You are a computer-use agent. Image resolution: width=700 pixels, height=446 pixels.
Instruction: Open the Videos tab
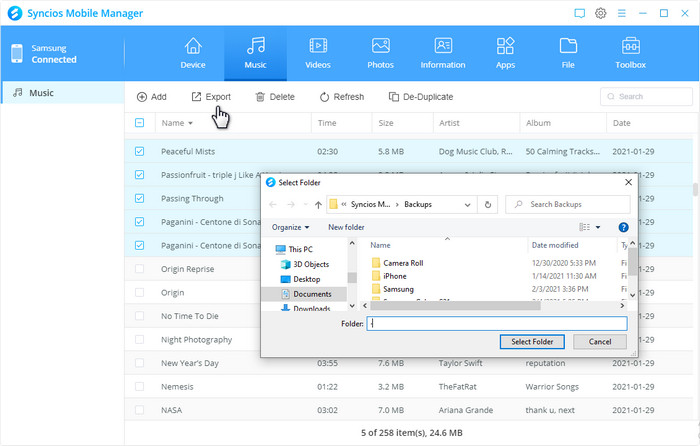pyautogui.click(x=318, y=54)
